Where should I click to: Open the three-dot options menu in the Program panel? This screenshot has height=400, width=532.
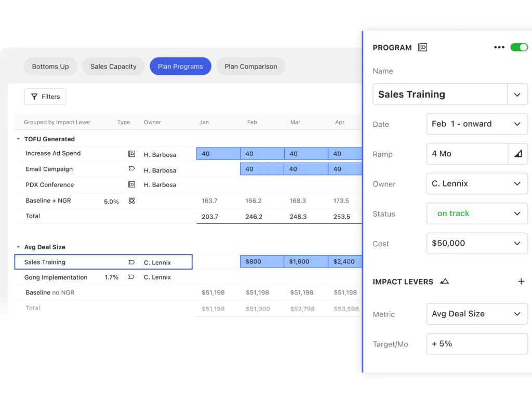499,47
